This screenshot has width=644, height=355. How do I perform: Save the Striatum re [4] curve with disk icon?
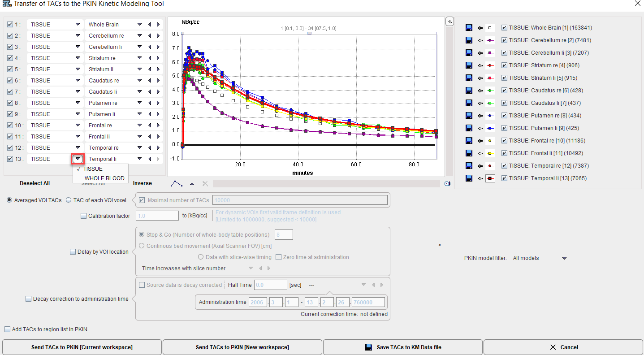tap(469, 65)
